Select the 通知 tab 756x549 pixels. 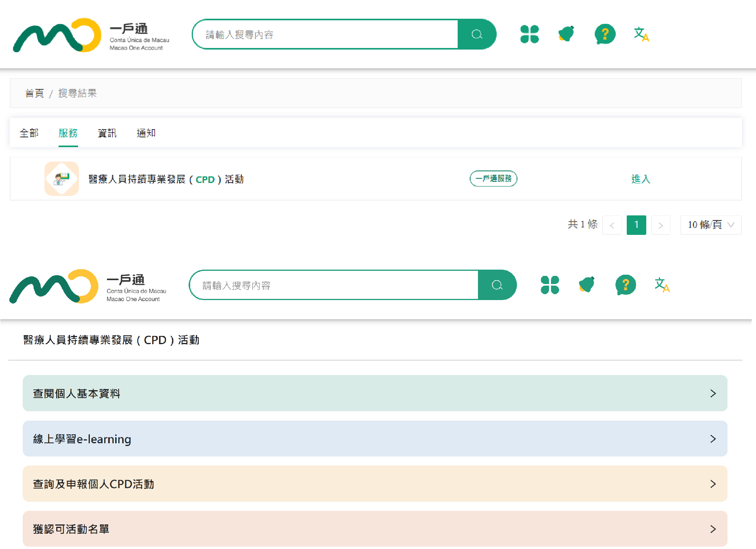coord(146,133)
